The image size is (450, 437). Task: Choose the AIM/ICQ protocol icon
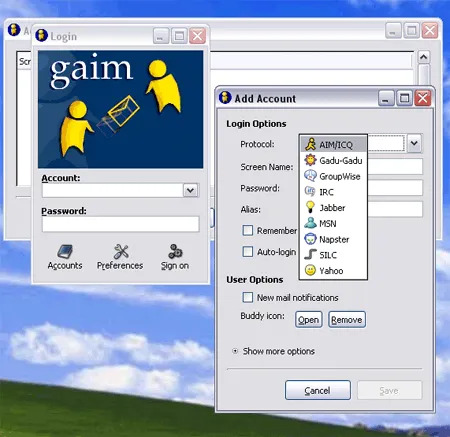coord(310,144)
